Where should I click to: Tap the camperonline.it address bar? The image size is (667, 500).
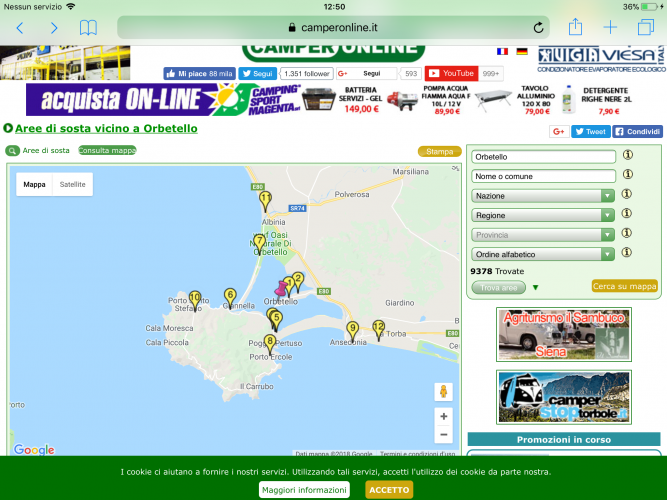[x=333, y=28]
